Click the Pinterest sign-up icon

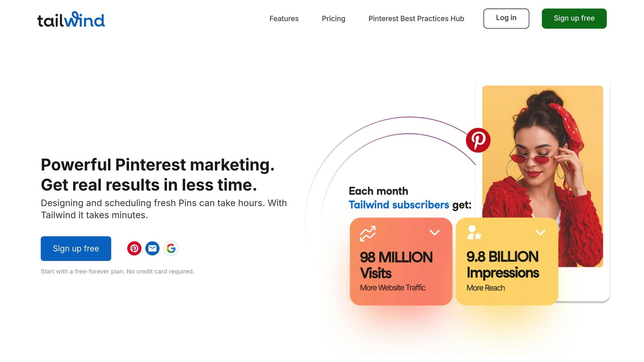coord(134,249)
